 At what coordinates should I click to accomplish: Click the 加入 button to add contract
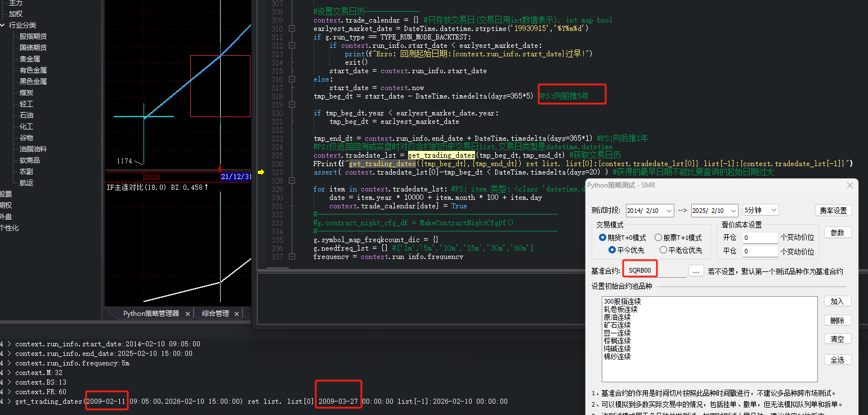[837, 301]
